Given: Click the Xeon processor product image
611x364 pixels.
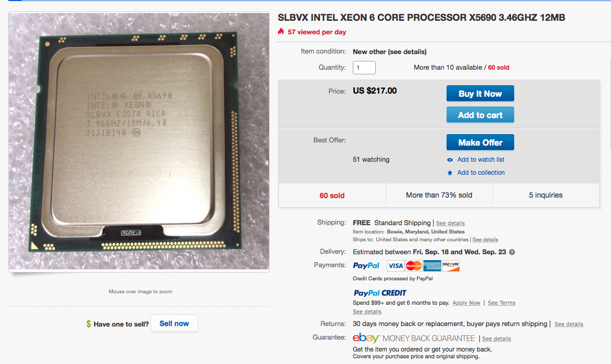Looking at the screenshot, I should [139, 142].
